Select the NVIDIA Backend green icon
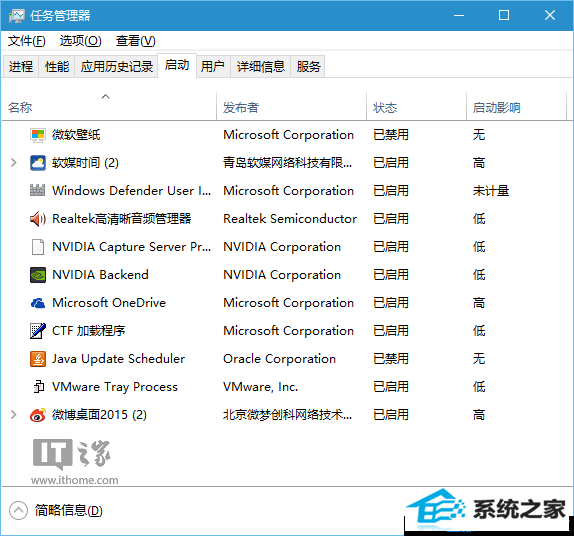 click(x=38, y=275)
